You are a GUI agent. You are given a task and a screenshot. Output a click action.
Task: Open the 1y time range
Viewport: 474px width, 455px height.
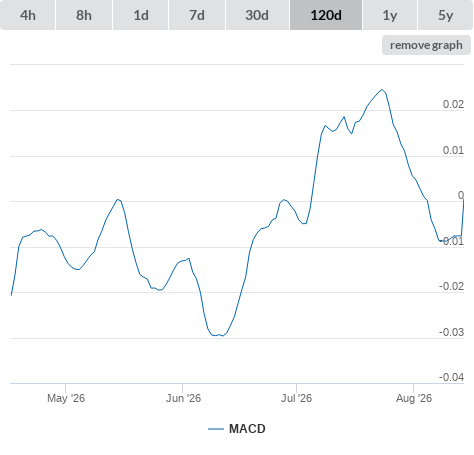[390, 15]
